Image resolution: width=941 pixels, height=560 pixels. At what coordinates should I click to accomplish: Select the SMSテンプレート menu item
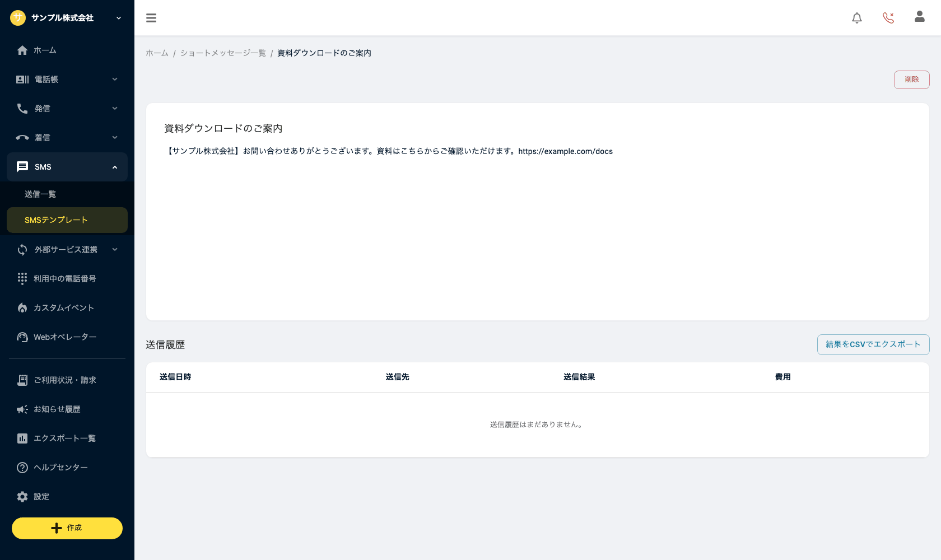pos(67,220)
